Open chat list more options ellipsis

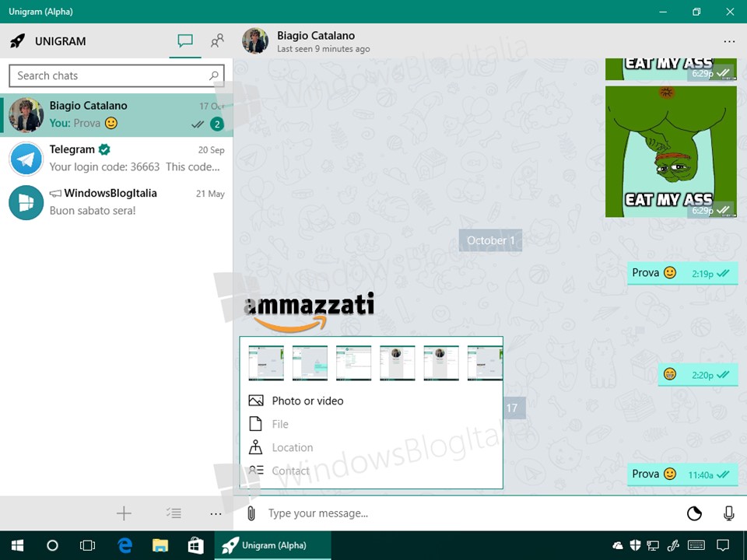[x=216, y=514]
